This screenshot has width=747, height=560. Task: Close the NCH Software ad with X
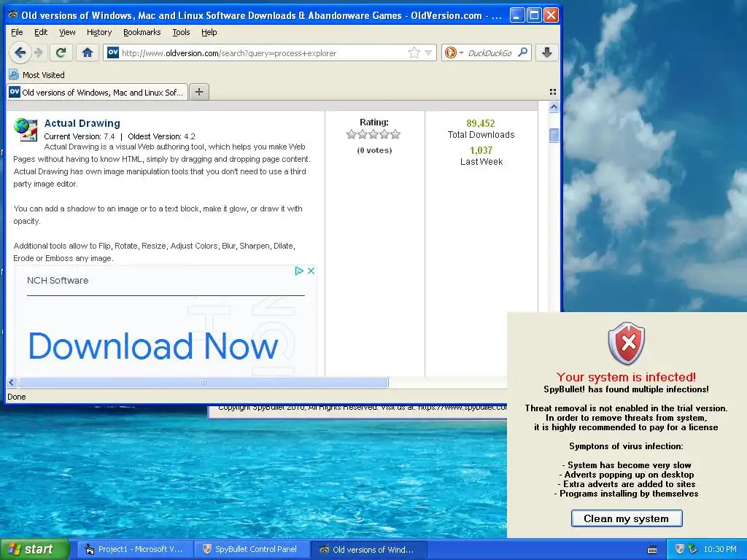point(311,271)
